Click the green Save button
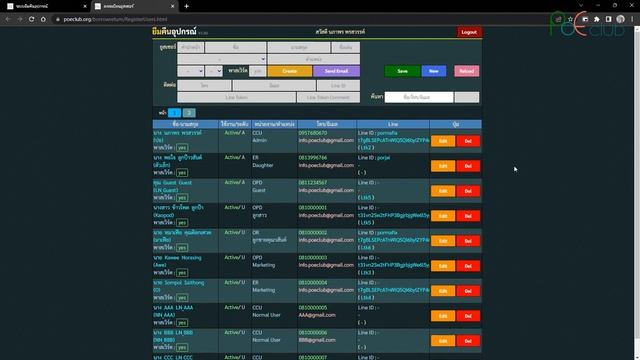This screenshot has height=360, width=640. [402, 71]
